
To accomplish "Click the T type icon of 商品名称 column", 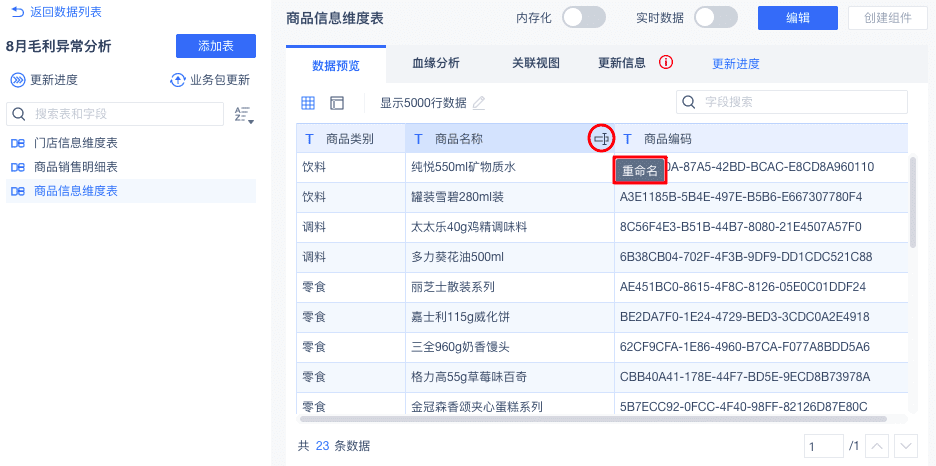I will pos(418,139).
